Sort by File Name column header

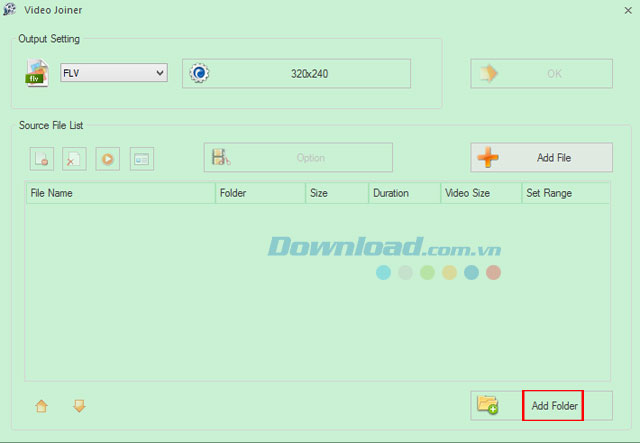click(x=121, y=193)
